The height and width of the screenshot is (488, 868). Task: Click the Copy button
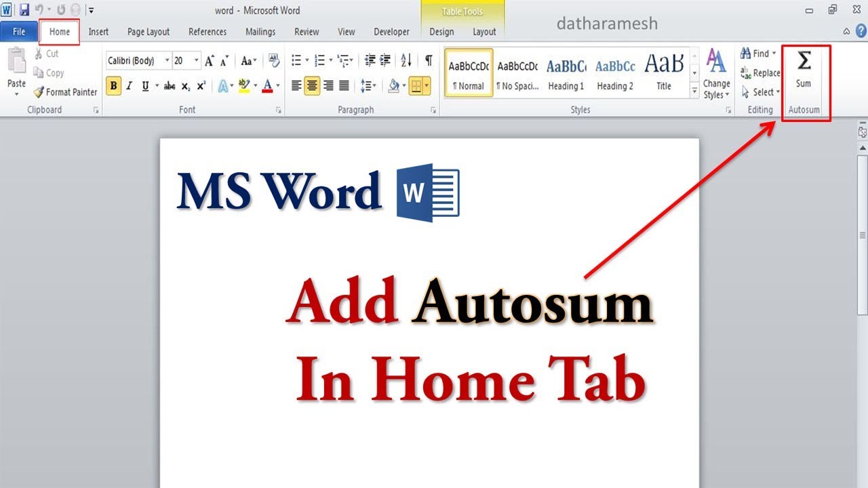point(49,73)
